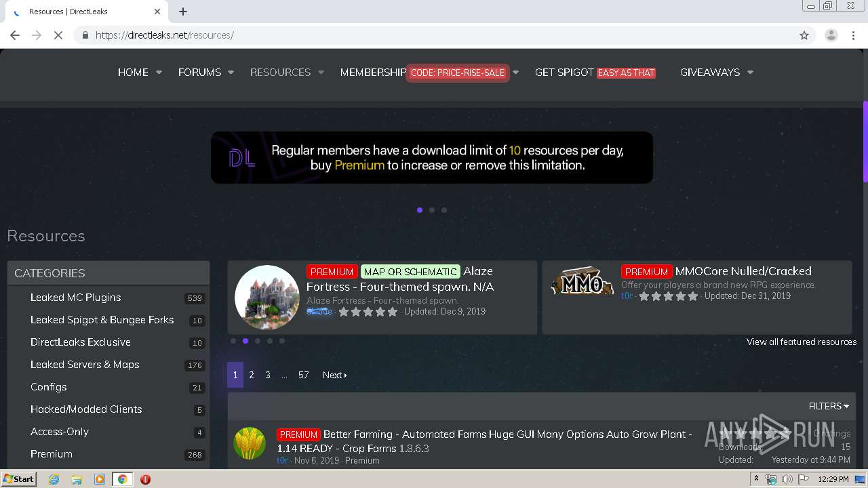View the site security padlock info
This screenshot has height=488, width=868.
pyautogui.click(x=85, y=35)
